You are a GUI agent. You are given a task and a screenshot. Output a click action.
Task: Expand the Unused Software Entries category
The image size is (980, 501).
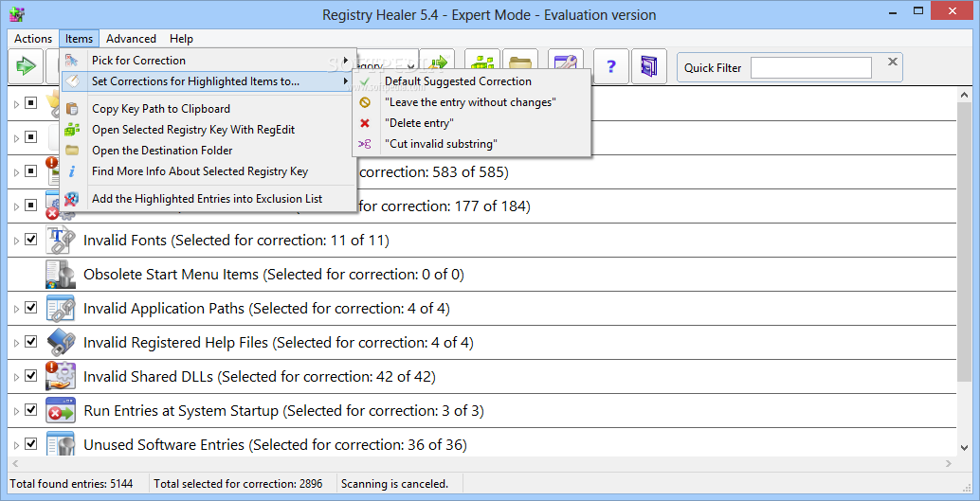pos(17,445)
